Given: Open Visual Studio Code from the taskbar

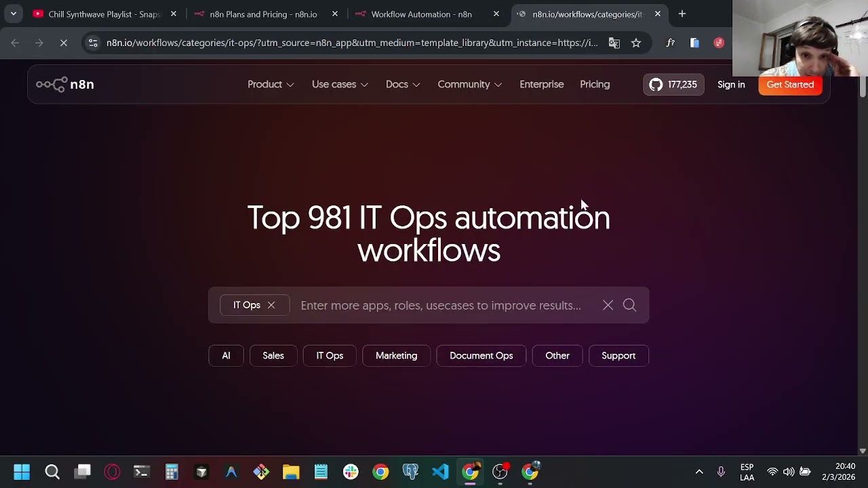Looking at the screenshot, I should [440, 472].
